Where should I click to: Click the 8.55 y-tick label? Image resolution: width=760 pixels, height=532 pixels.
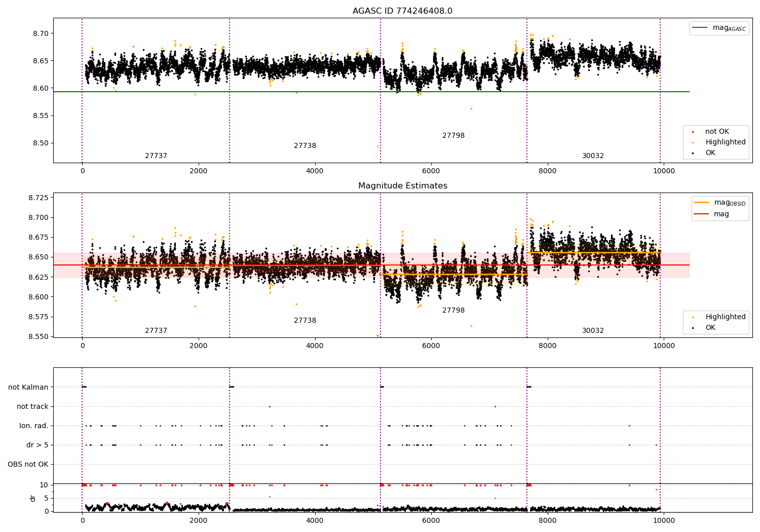click(x=40, y=116)
